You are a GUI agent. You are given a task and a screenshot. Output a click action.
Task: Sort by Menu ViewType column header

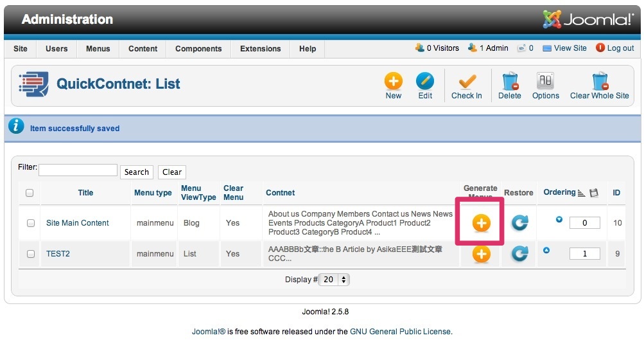[x=198, y=193]
